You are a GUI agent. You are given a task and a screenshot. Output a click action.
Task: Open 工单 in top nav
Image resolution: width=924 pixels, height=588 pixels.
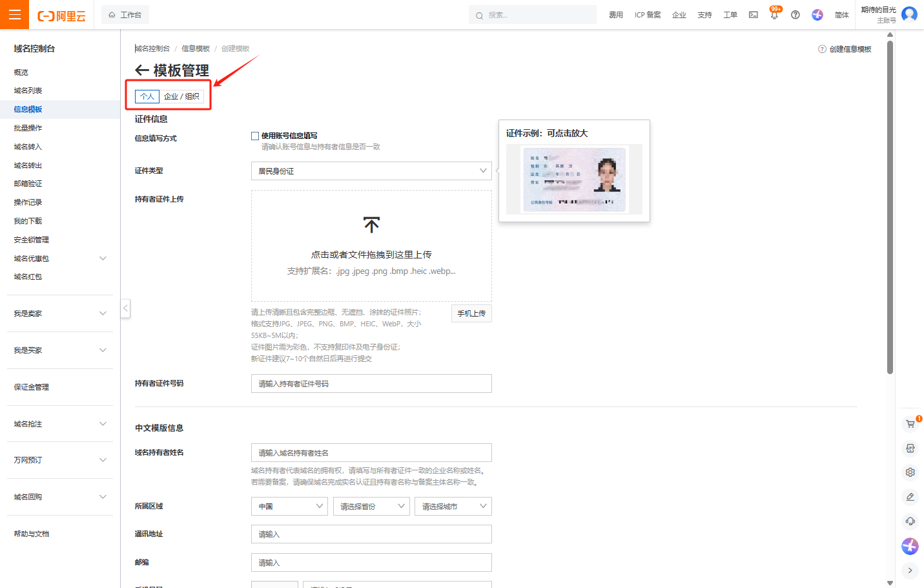click(730, 15)
